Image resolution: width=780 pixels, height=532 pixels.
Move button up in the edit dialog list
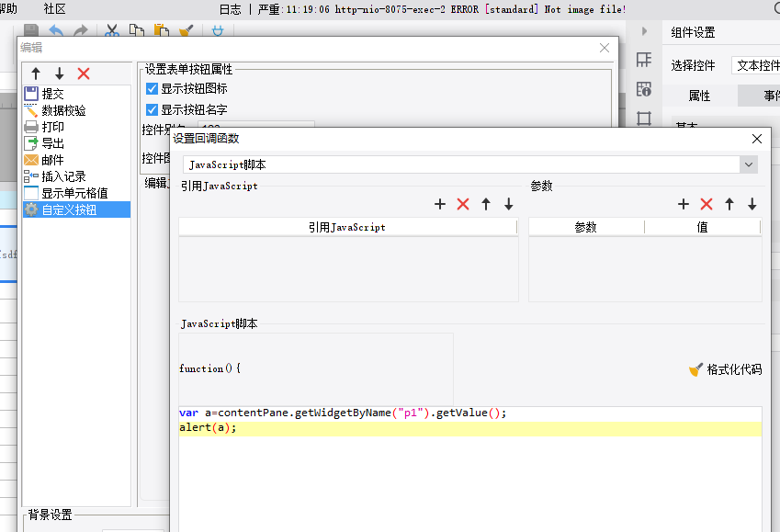tap(35, 74)
